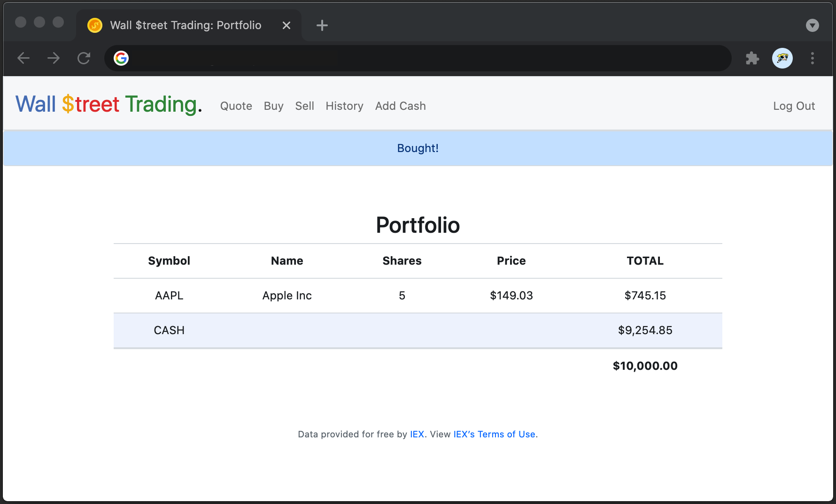836x504 pixels.
Task: Open the Sell page
Action: click(305, 106)
